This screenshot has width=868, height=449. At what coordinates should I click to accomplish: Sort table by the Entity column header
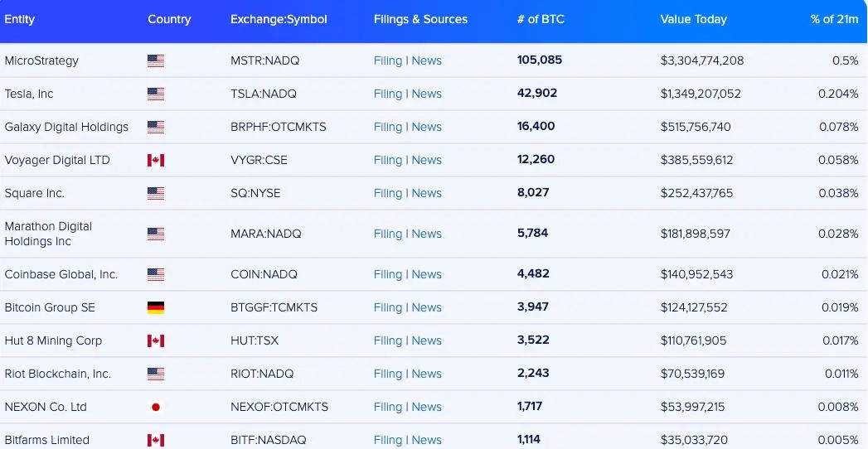coord(19,19)
